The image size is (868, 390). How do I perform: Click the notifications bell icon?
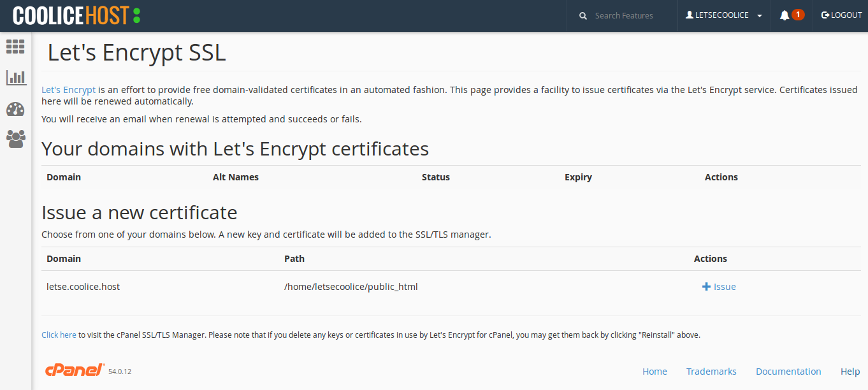[785, 15]
